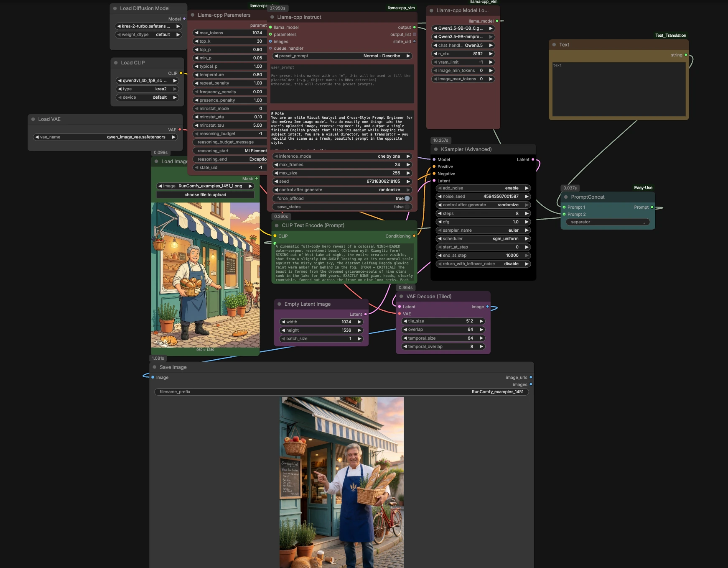This screenshot has height=568, width=728.
Task: Collapse the Load VAE node dot
Action: tap(33, 119)
